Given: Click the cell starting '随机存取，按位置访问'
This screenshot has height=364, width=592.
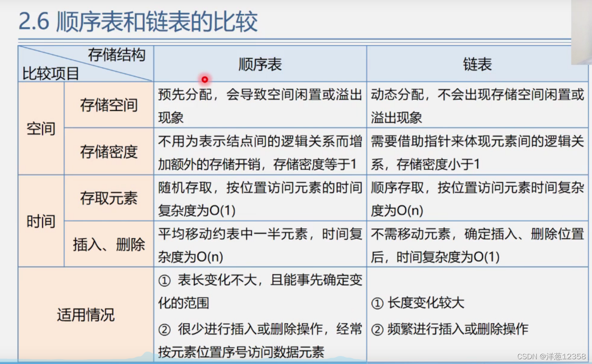Looking at the screenshot, I should (x=260, y=198).
